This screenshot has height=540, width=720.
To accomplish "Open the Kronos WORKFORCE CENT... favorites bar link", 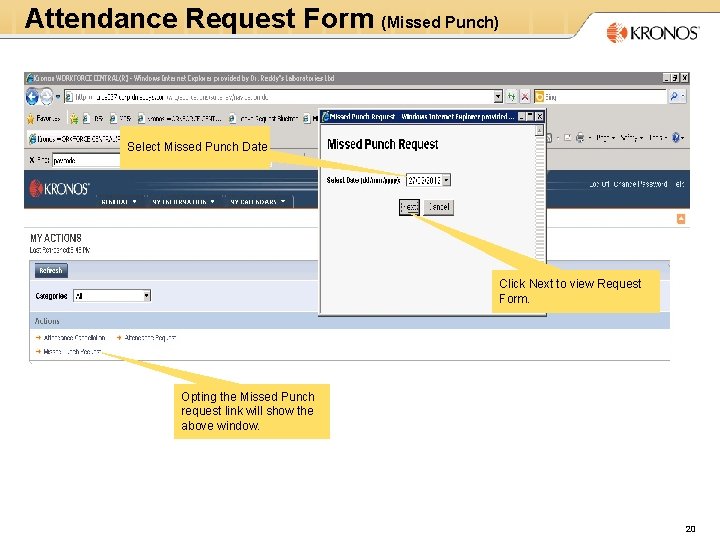I will click(180, 118).
